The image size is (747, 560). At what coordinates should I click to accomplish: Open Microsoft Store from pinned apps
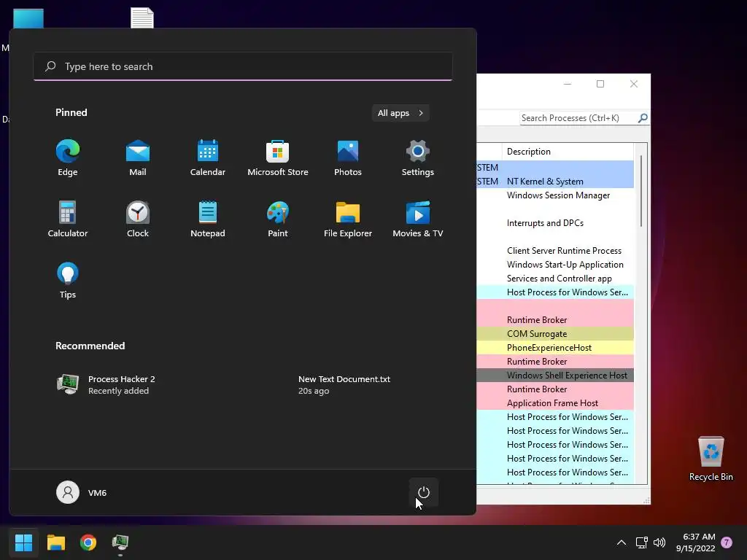pos(278,158)
